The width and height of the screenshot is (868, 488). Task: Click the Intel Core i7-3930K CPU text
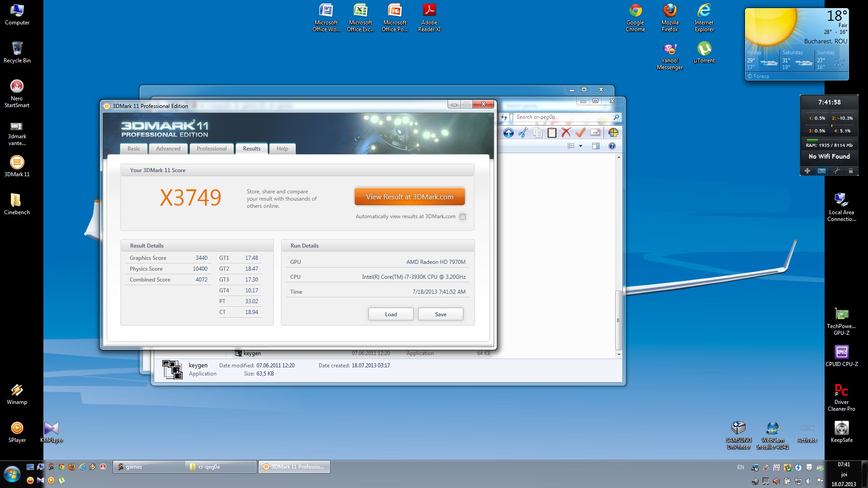(414, 277)
